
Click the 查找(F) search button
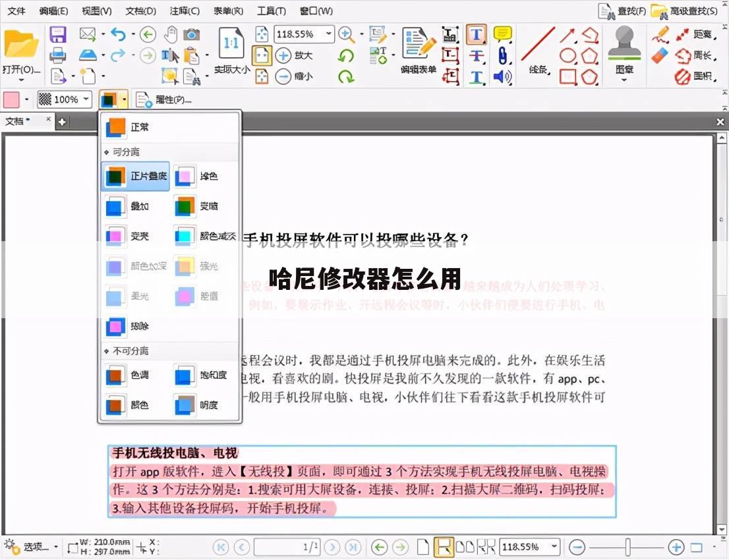point(622,11)
